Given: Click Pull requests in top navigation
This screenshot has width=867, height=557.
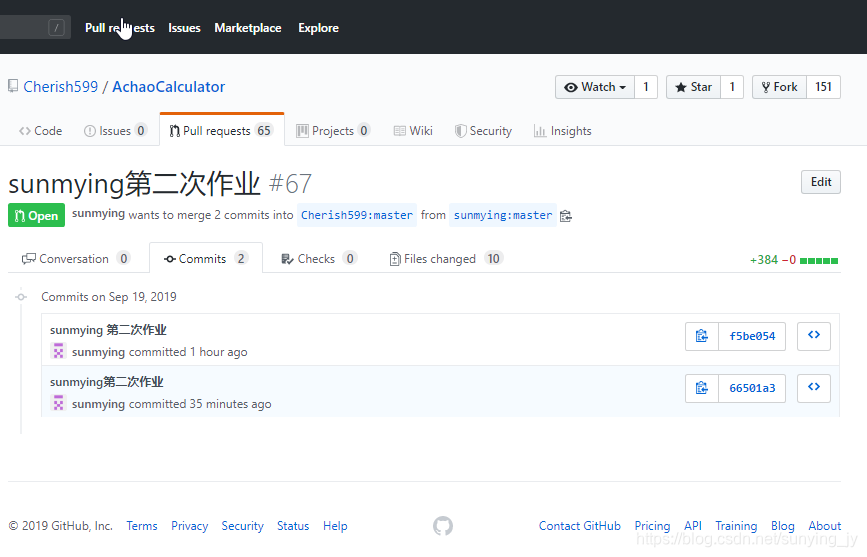Looking at the screenshot, I should point(120,28).
